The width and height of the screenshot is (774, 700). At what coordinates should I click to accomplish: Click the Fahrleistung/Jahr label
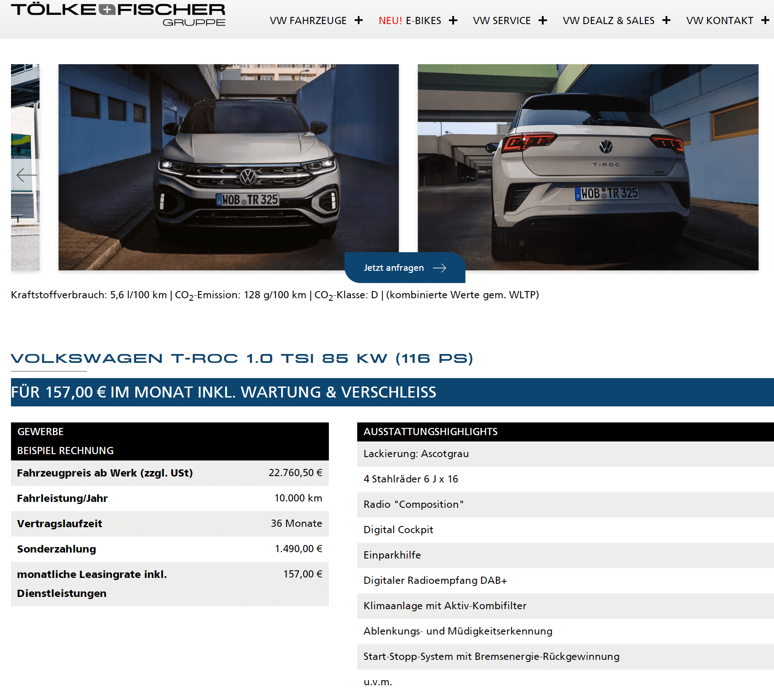[x=62, y=498]
